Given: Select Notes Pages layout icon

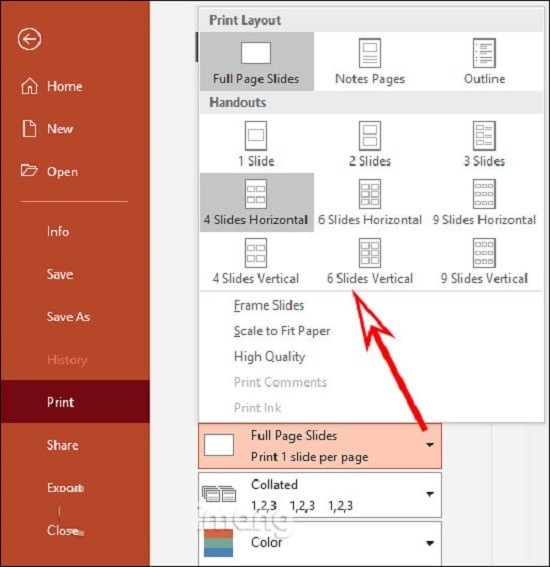Looking at the screenshot, I should (x=370, y=53).
